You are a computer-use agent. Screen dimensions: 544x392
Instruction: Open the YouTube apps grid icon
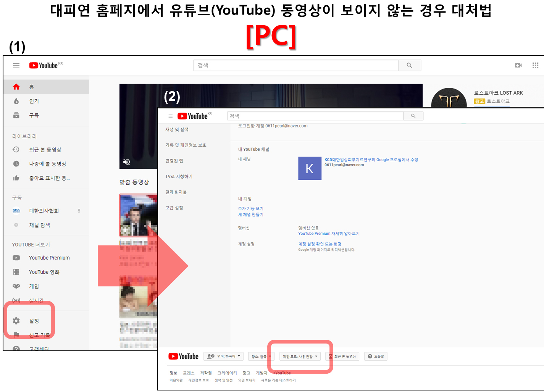click(535, 65)
